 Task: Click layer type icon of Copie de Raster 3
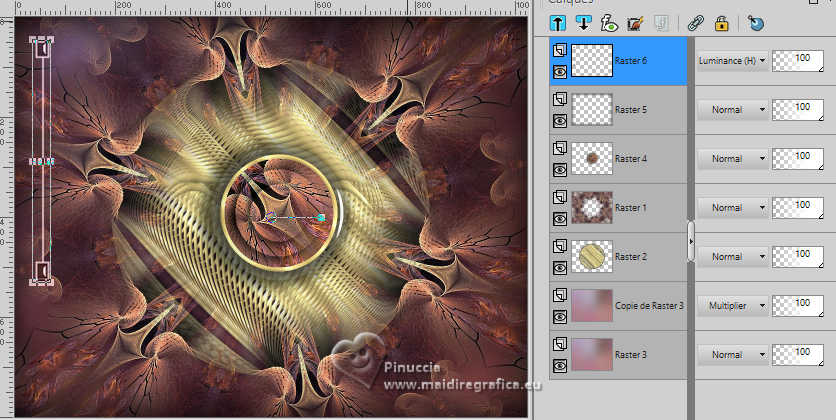(559, 296)
